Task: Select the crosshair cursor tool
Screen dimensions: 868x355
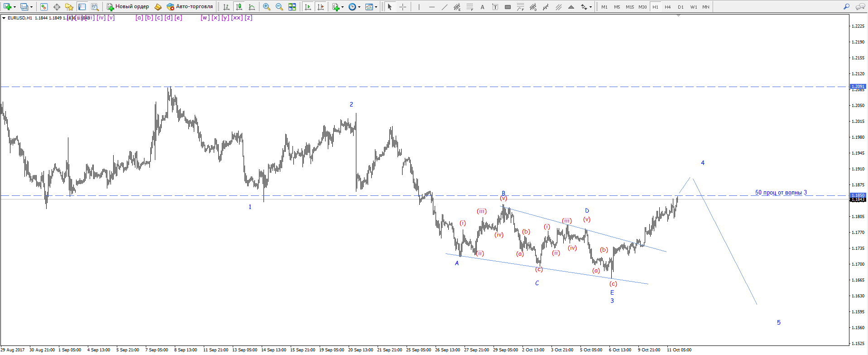Action: (403, 7)
